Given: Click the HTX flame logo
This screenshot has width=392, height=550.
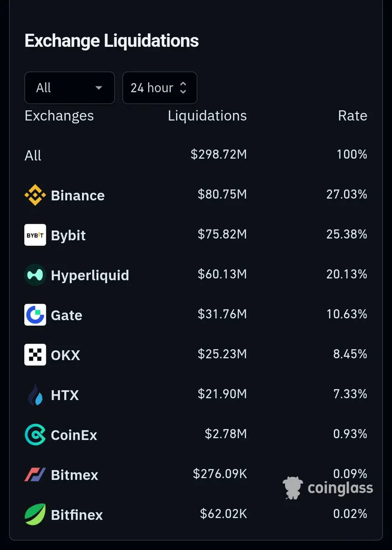Looking at the screenshot, I should point(35,394).
